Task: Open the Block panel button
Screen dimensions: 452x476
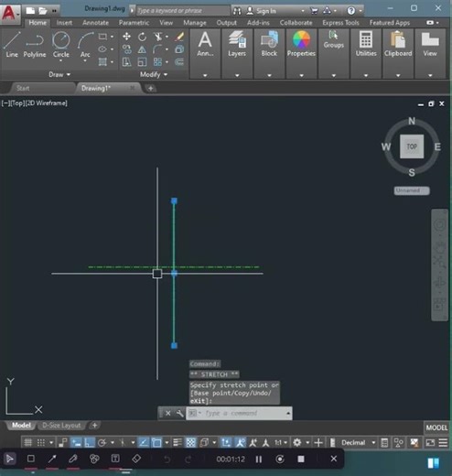Action: coord(269,44)
